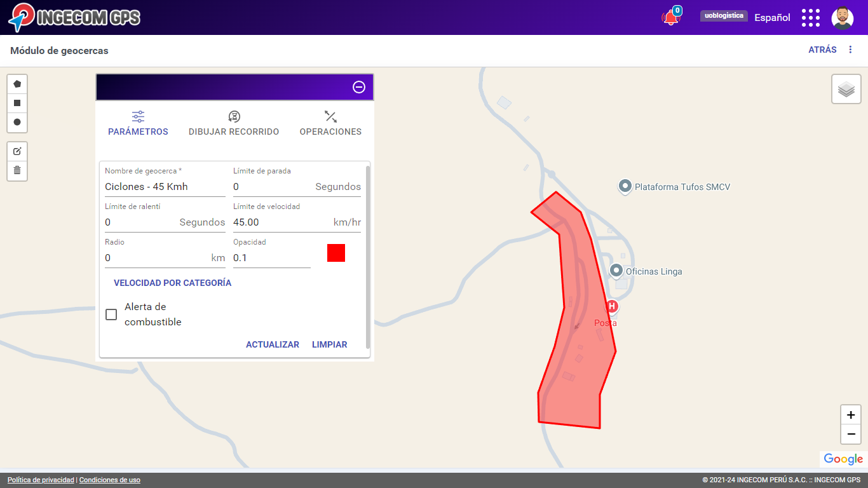Select the polygon drawing tool
This screenshot has height=488, width=868.
click(17, 84)
